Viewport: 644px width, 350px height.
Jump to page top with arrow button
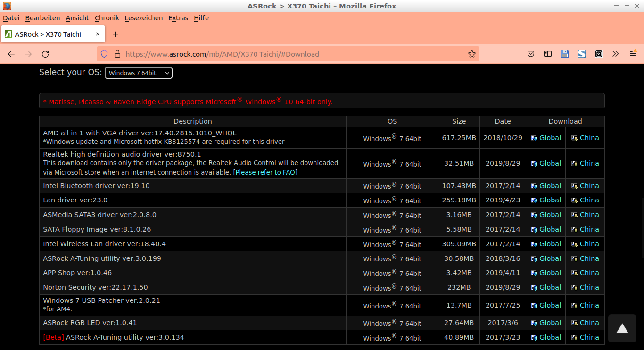622,328
